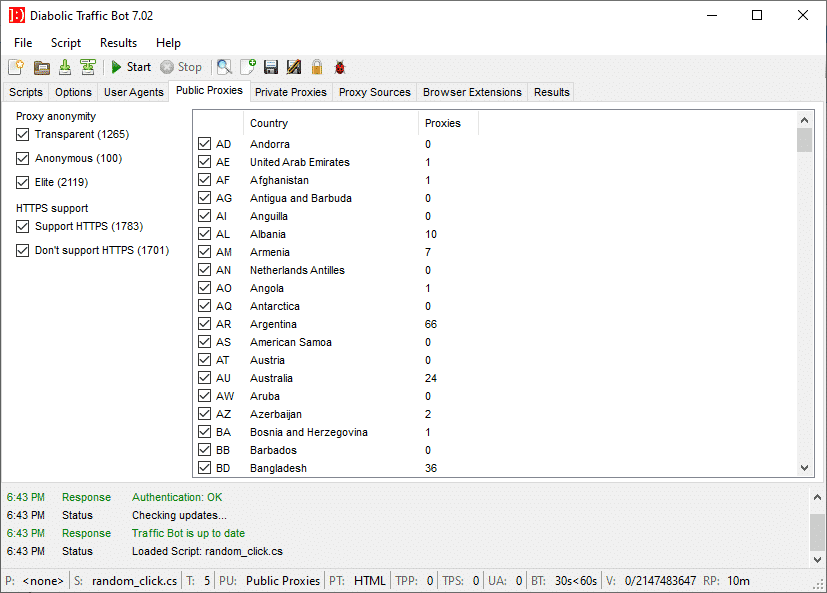
Task: Open the Help menu
Action: coord(168,43)
